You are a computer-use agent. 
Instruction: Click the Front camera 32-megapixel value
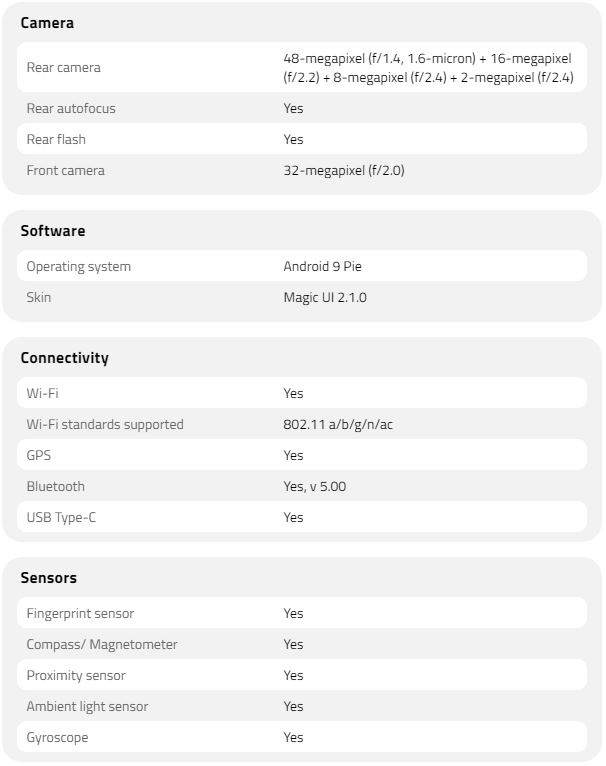(343, 170)
